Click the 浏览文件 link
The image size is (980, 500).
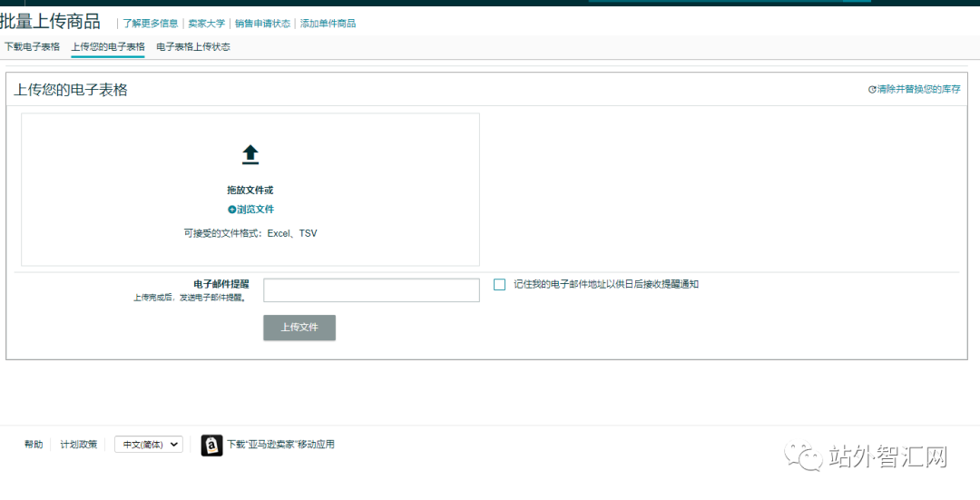255,210
